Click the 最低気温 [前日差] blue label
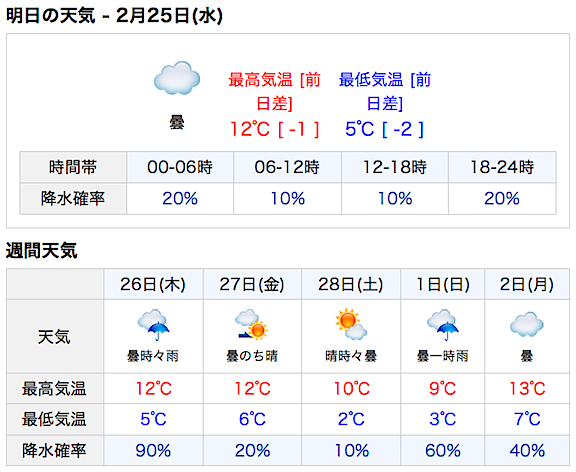This screenshot has width=576, height=472. click(x=385, y=91)
